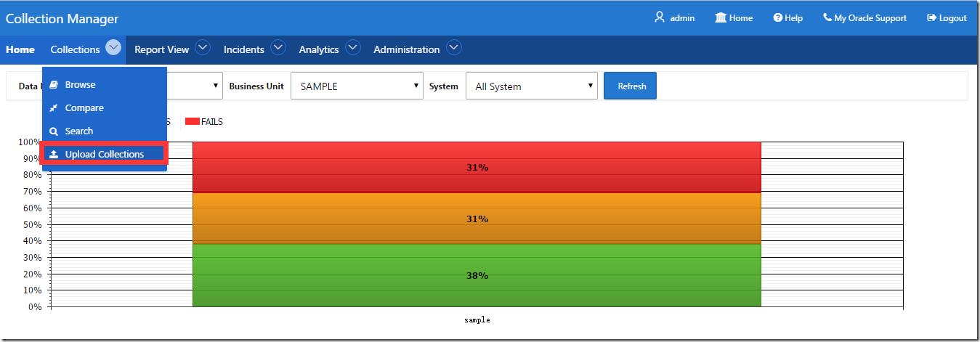Image resolution: width=980 pixels, height=342 pixels.
Task: Click the phone icon for My Oracle Support
Action: [827, 17]
